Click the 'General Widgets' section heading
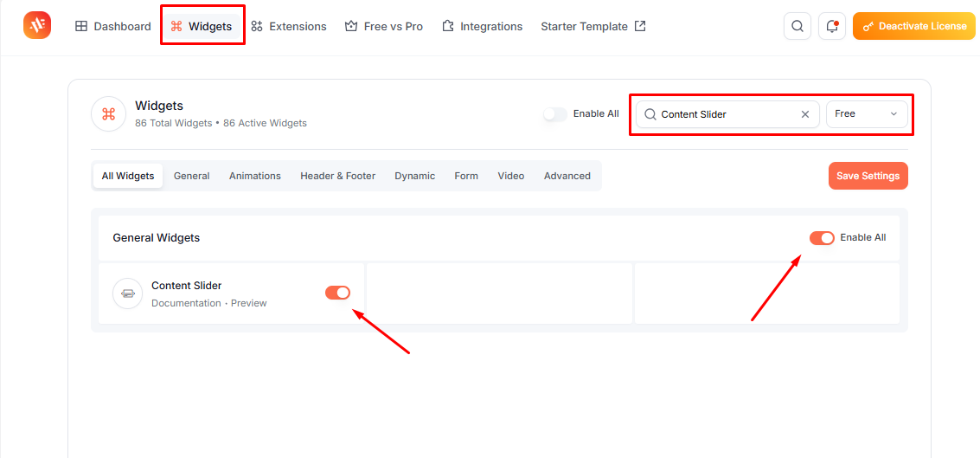This screenshot has width=980, height=458. [x=157, y=238]
